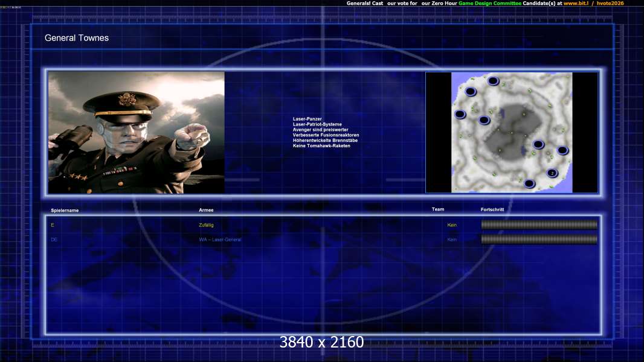Click the 'Laser-Panzer' ability line
The image size is (644, 362).
click(308, 119)
